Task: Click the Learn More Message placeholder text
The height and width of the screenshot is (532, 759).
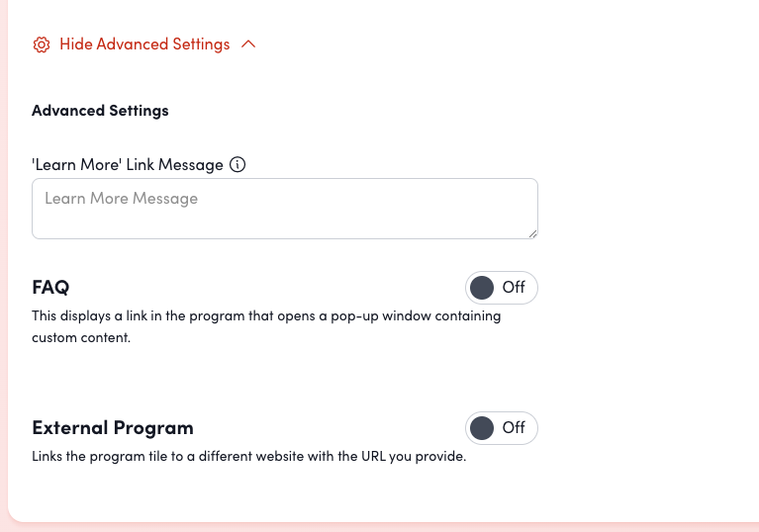Action: click(121, 199)
